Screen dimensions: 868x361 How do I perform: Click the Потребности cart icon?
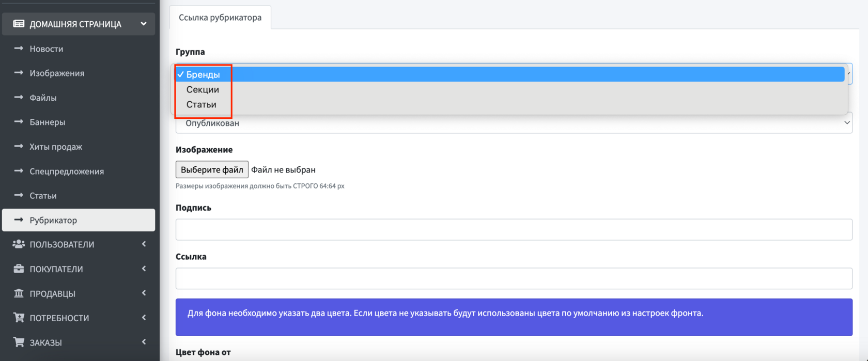pyautogui.click(x=19, y=318)
